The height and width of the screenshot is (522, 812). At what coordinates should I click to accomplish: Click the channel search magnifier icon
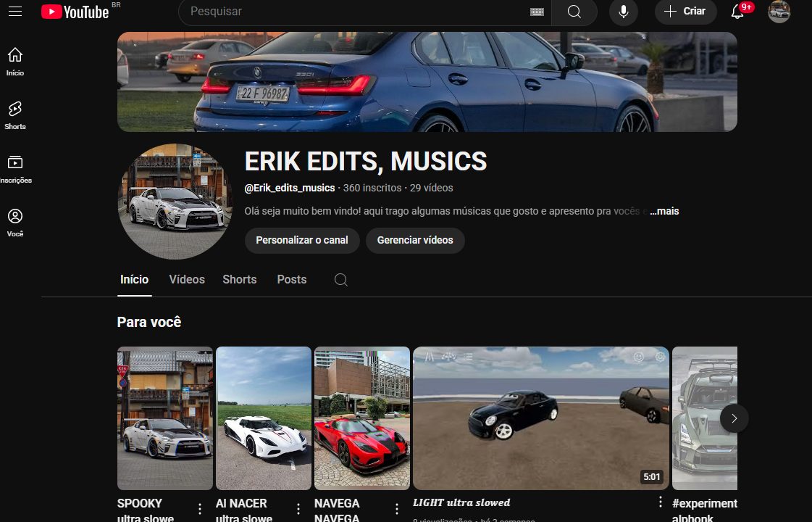[x=340, y=280]
